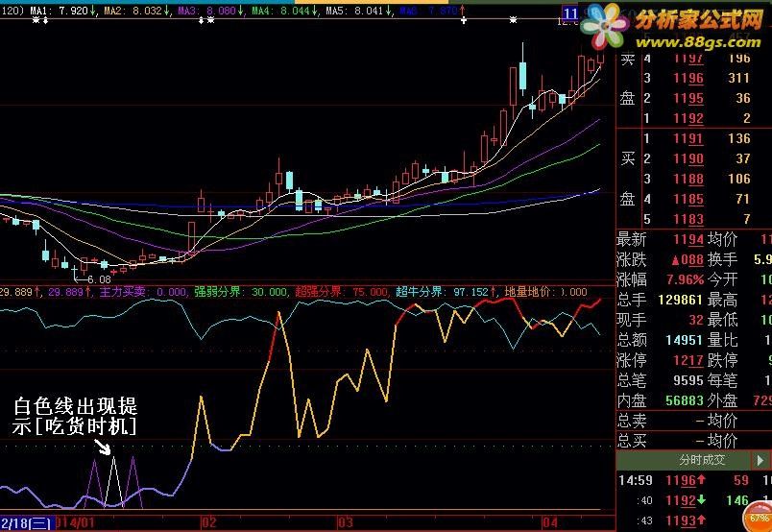Screen dimensions: 772x532
Task: Click the blue 11 box above chart
Action: pos(570,13)
